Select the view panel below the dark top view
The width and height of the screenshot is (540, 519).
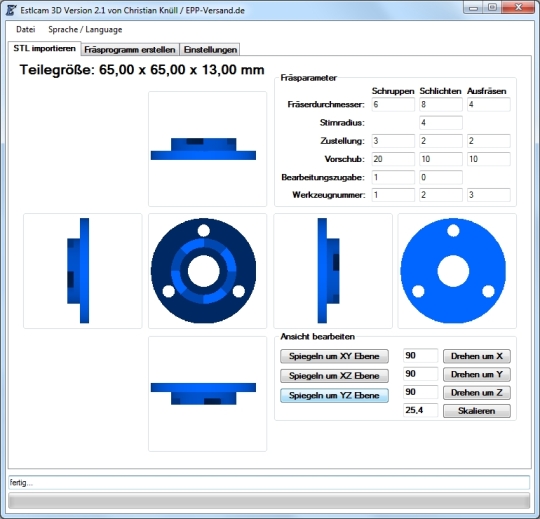pyautogui.click(x=207, y=394)
